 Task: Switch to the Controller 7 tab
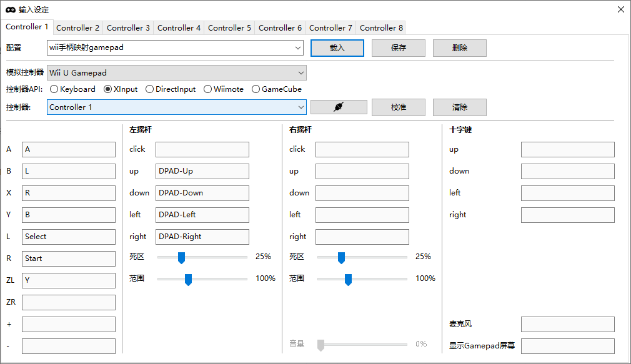pyautogui.click(x=330, y=27)
